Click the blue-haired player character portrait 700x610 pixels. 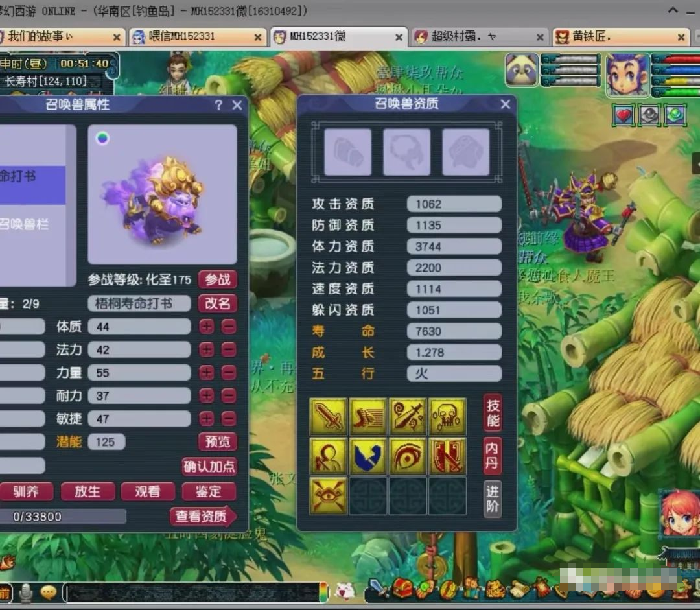click(627, 75)
